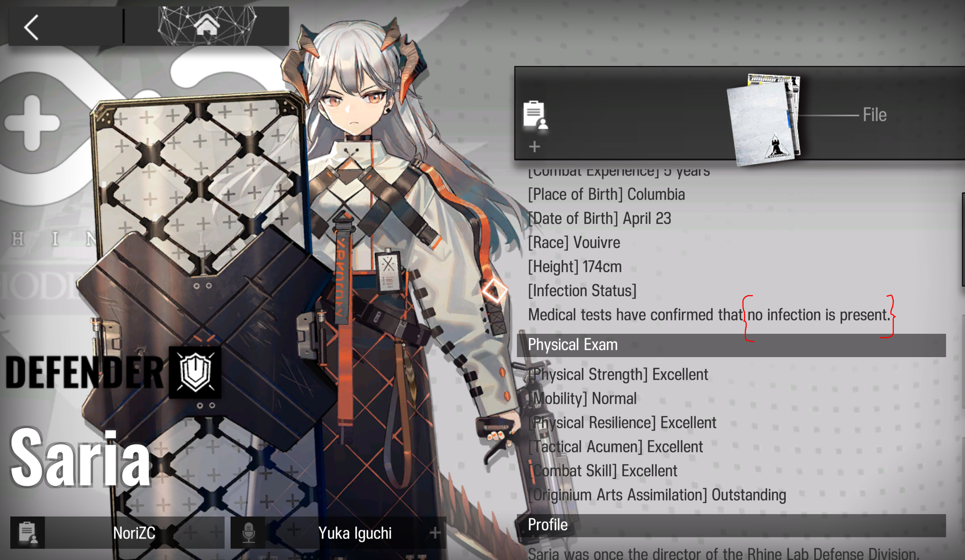This screenshot has height=560, width=965.
Task: Click the microphone voice actor icon
Action: (x=248, y=533)
